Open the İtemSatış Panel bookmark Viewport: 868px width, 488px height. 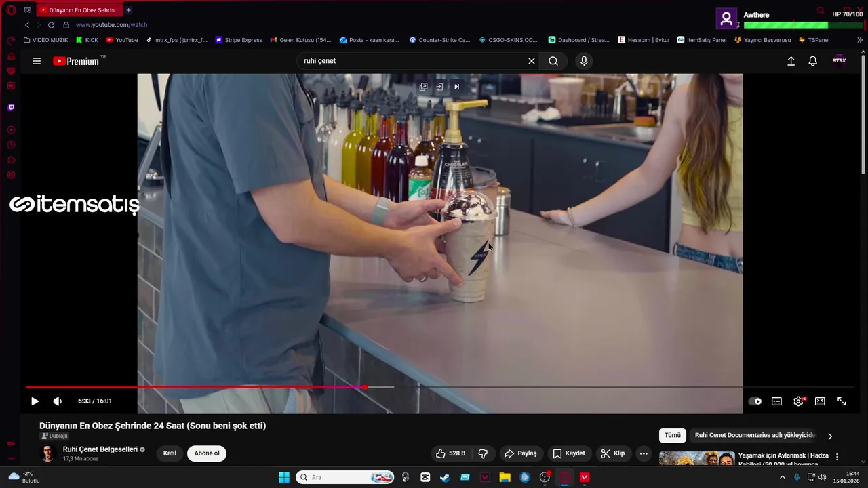pos(702,40)
